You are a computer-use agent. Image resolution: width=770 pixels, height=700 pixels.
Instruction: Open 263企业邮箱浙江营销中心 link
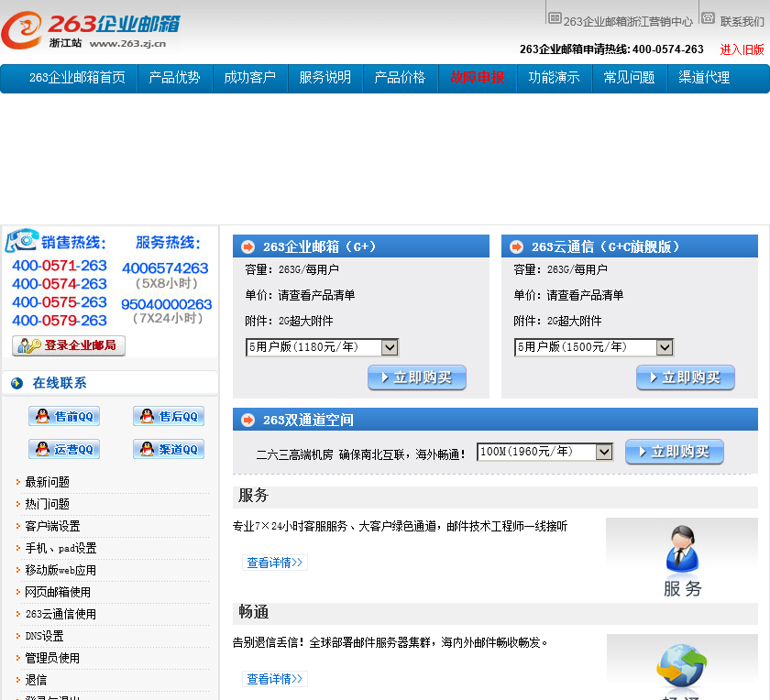click(628, 22)
